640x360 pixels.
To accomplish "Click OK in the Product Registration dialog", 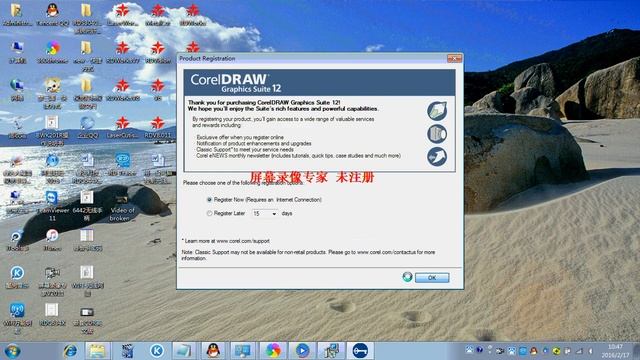I will [x=432, y=278].
